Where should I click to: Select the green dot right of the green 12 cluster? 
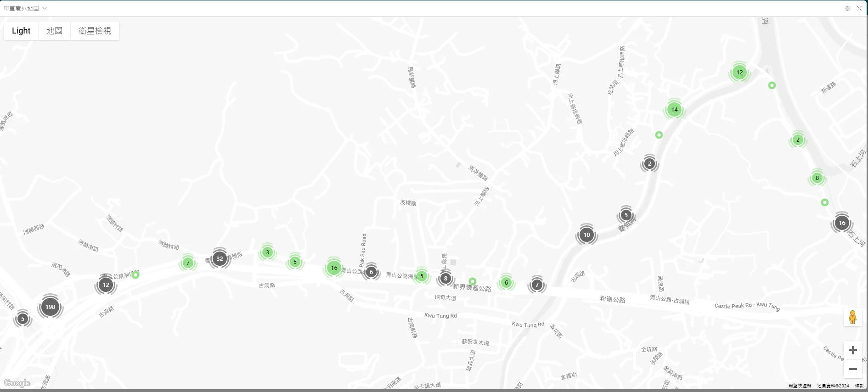[772, 85]
